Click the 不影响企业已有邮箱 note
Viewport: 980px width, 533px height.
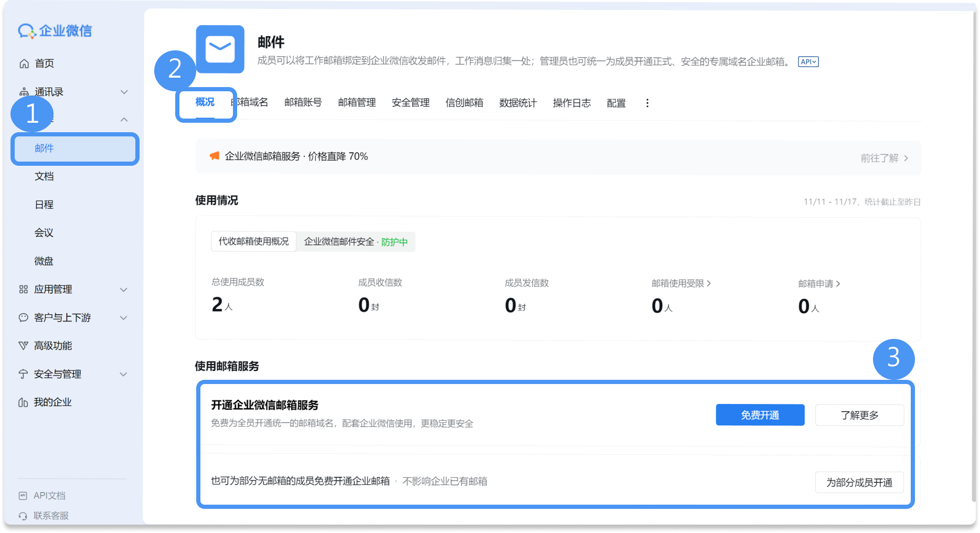coord(445,482)
